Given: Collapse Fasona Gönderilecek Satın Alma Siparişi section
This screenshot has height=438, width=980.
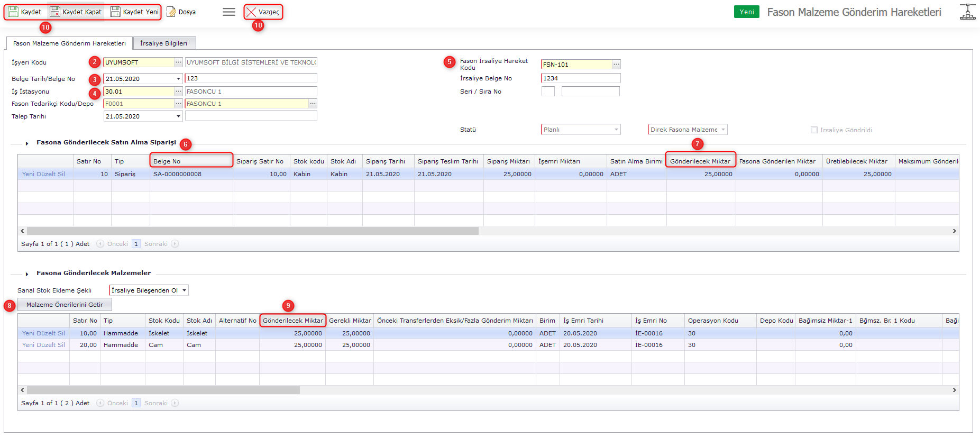Looking at the screenshot, I should (27, 143).
